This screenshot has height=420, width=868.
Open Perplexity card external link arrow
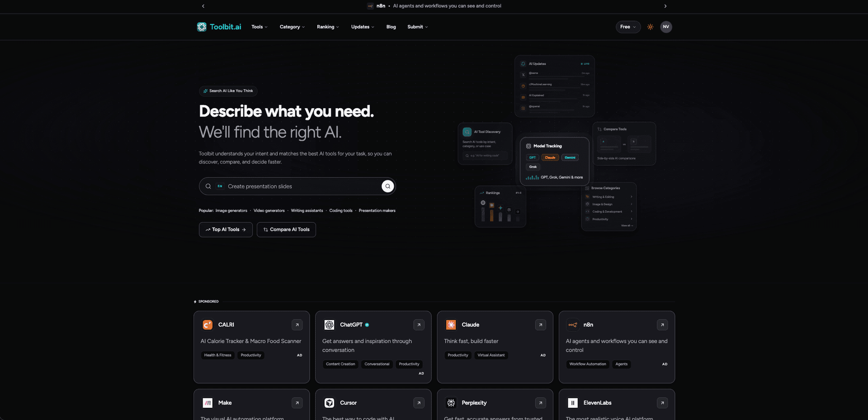541,403
